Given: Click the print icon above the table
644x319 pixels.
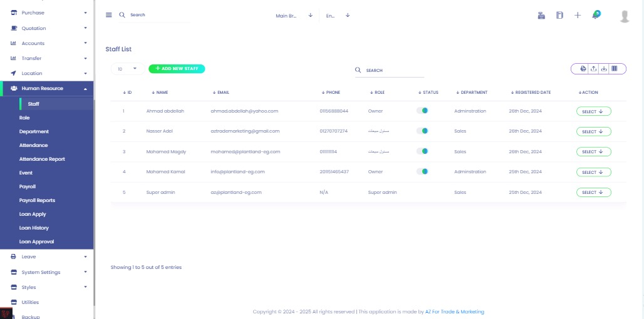Looking at the screenshot, I should pos(583,69).
